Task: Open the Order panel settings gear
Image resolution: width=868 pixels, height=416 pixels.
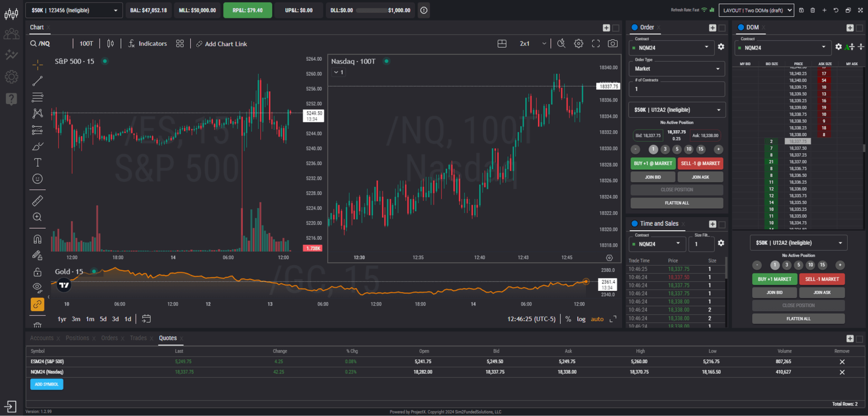Action: [721, 47]
